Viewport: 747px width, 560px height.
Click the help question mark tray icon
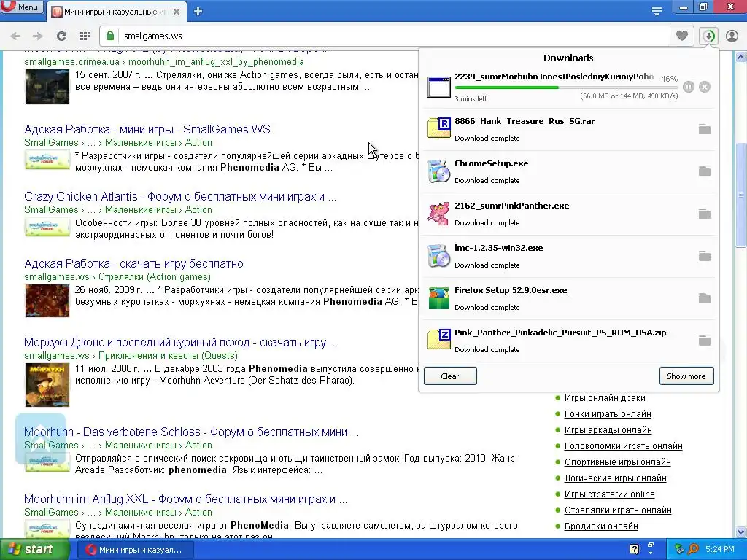coord(634,550)
